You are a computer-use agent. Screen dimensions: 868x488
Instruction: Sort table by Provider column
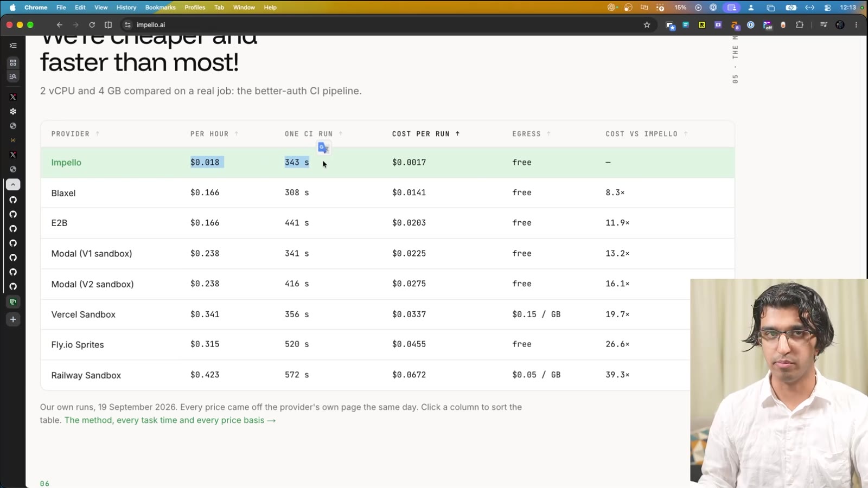(75, 134)
